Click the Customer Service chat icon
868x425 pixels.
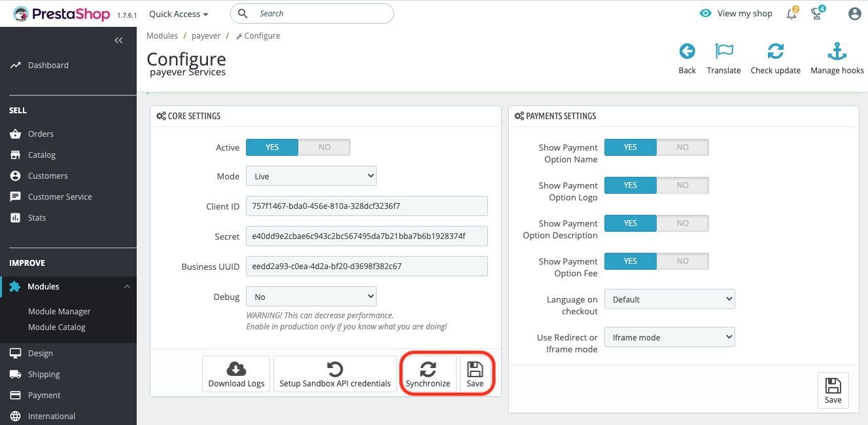15,197
